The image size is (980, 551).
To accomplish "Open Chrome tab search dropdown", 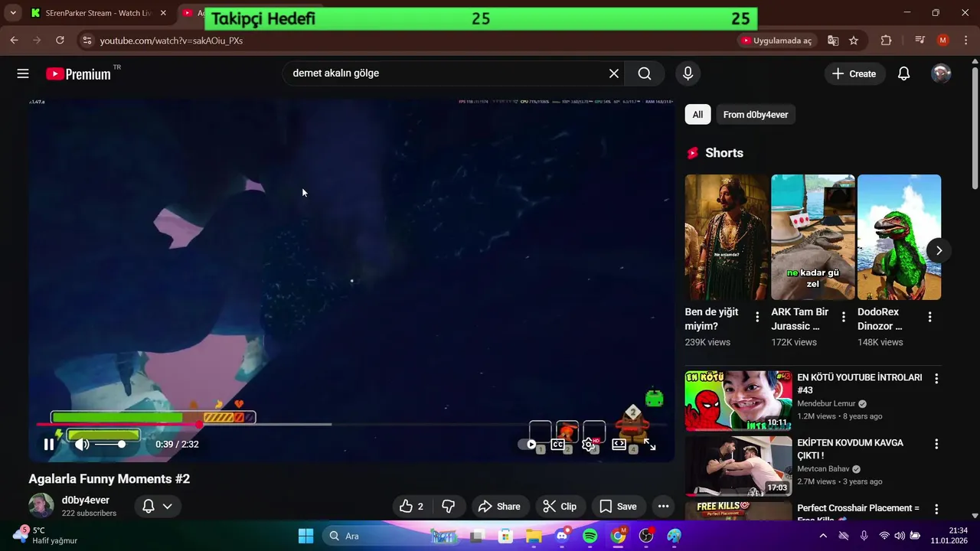I will 13,13.
